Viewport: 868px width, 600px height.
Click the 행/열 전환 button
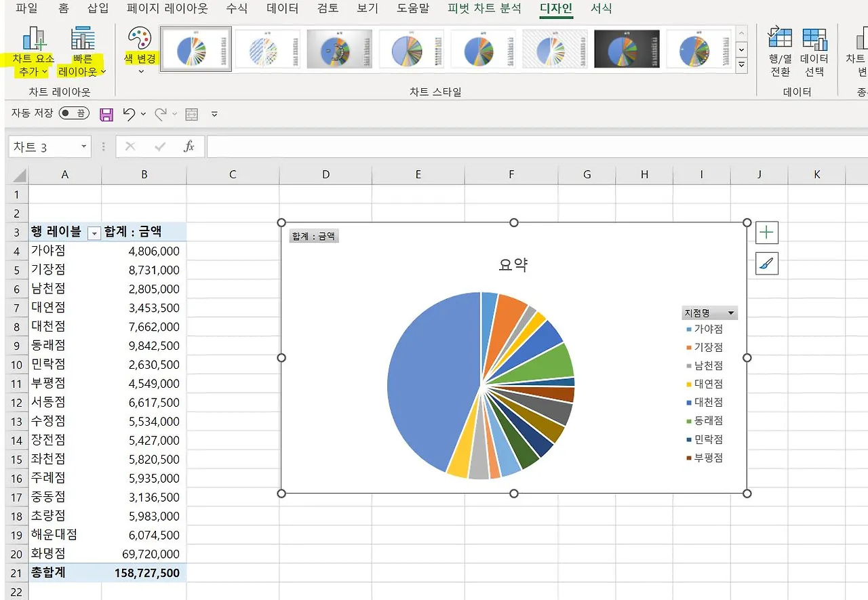coord(780,51)
